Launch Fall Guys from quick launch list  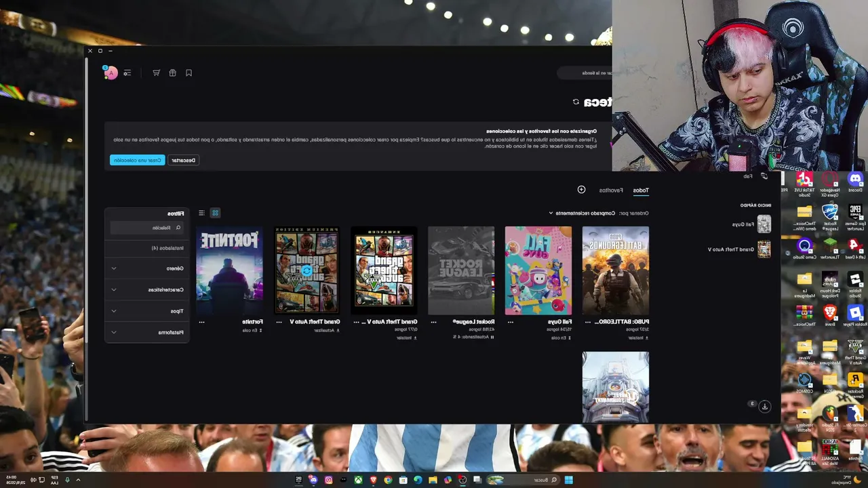pos(752,224)
